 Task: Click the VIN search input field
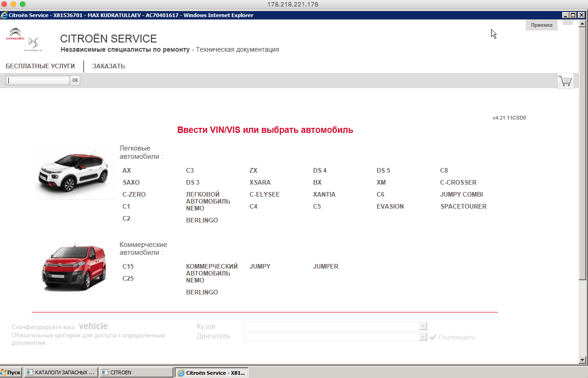point(38,80)
